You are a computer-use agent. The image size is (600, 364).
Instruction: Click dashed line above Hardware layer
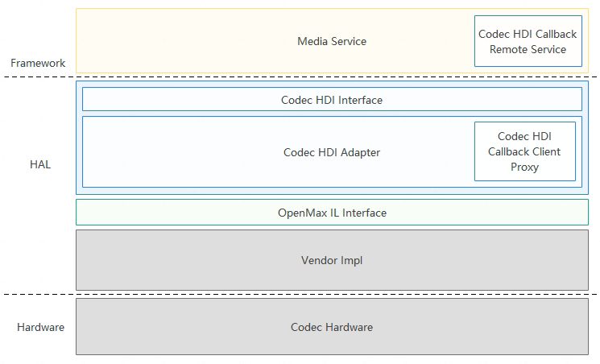click(300, 294)
